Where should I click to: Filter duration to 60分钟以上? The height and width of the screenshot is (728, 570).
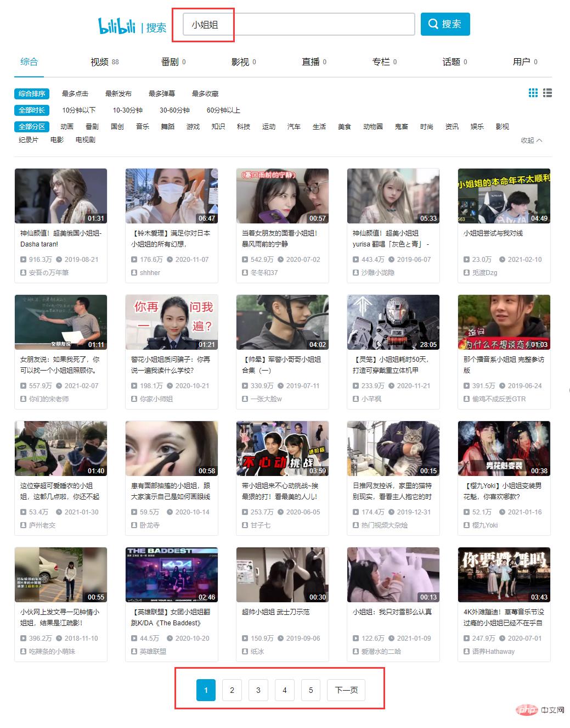click(223, 110)
